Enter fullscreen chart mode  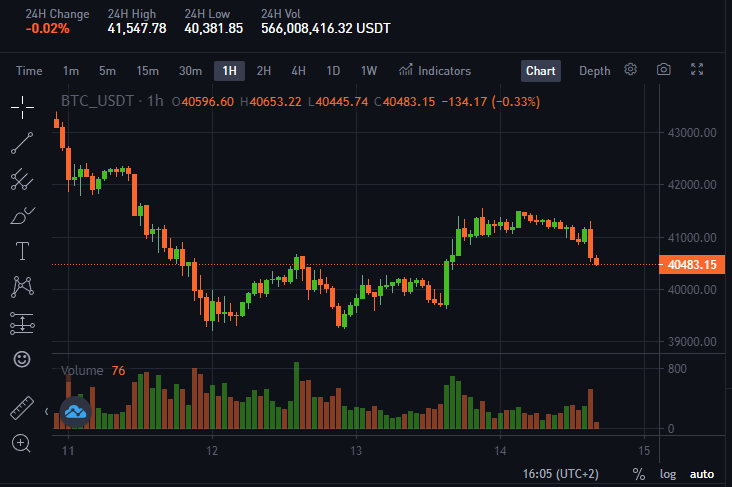point(697,70)
